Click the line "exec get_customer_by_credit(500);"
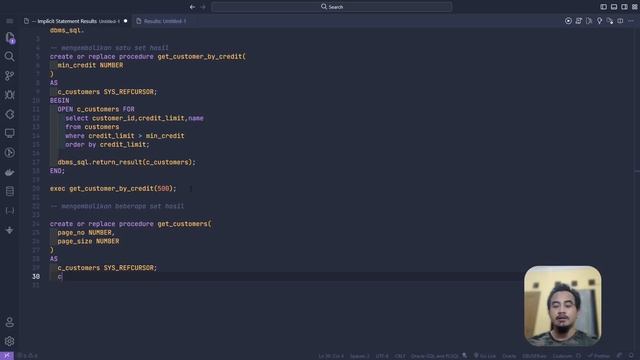This screenshot has height=360, width=640. [x=113, y=189]
